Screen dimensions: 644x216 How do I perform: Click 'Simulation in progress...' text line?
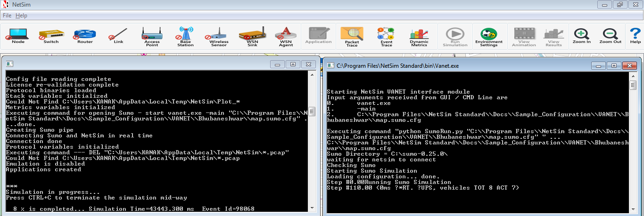53,192
